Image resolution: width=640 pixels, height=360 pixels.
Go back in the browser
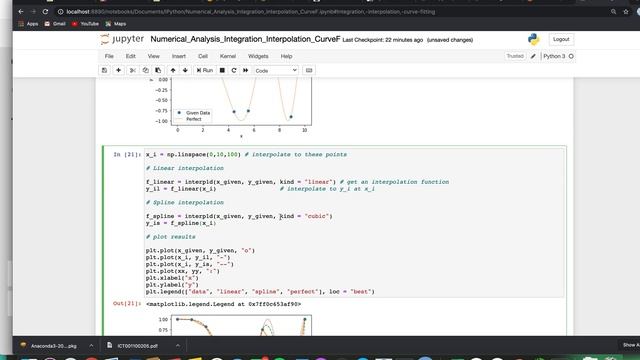(x=20, y=12)
